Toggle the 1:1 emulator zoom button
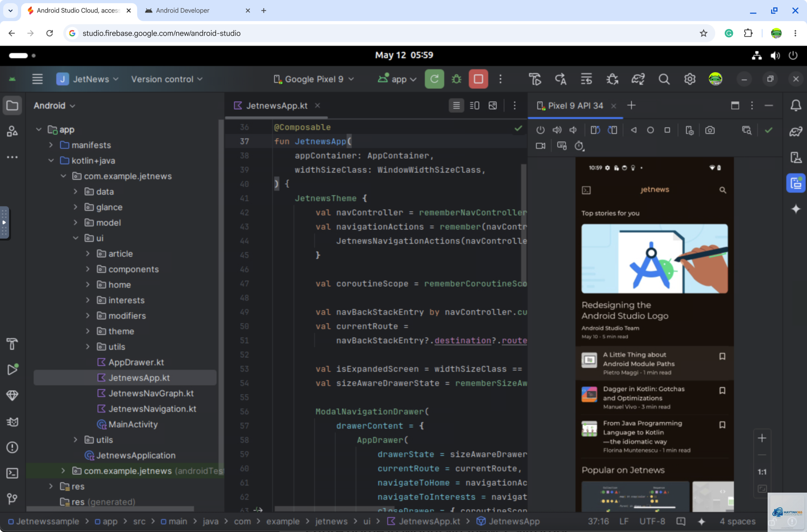807x532 pixels. click(x=762, y=472)
